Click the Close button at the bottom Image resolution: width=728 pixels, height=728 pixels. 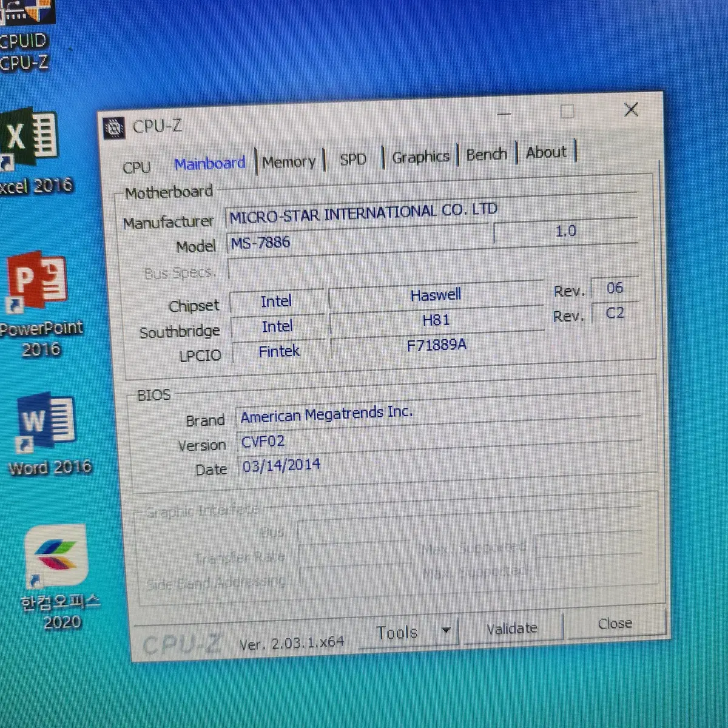coord(615,624)
